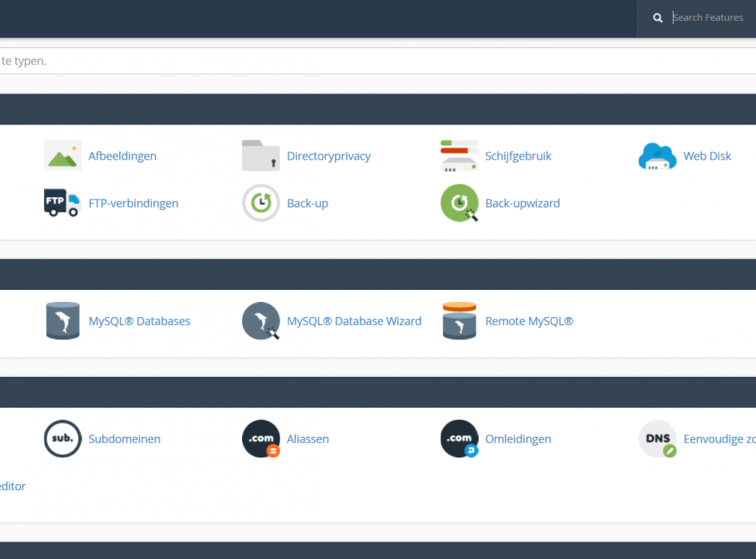Image resolution: width=756 pixels, height=559 pixels.
Task: Click the MySQL Databases dolphin icon
Action: [x=62, y=321]
